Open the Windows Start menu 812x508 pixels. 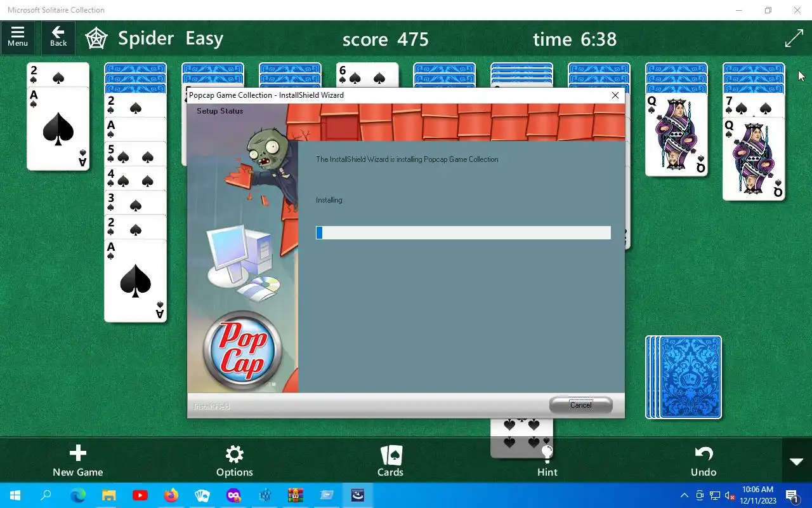click(x=15, y=495)
